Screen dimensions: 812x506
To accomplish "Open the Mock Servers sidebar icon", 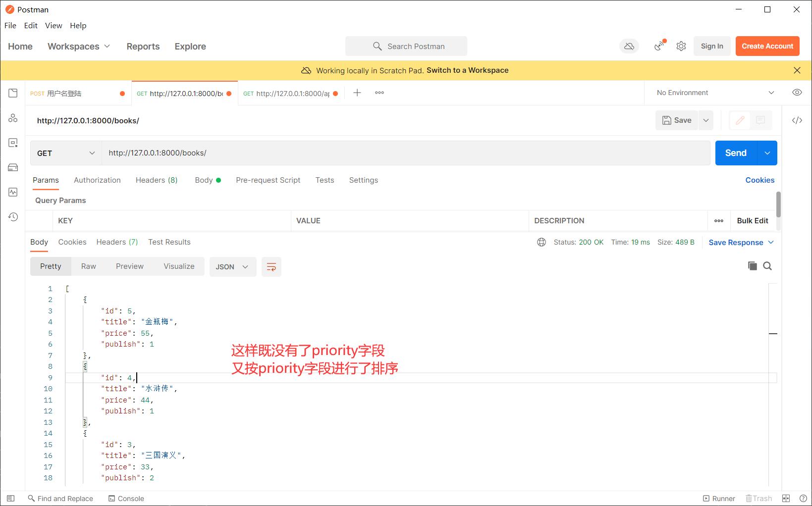I will tap(13, 167).
